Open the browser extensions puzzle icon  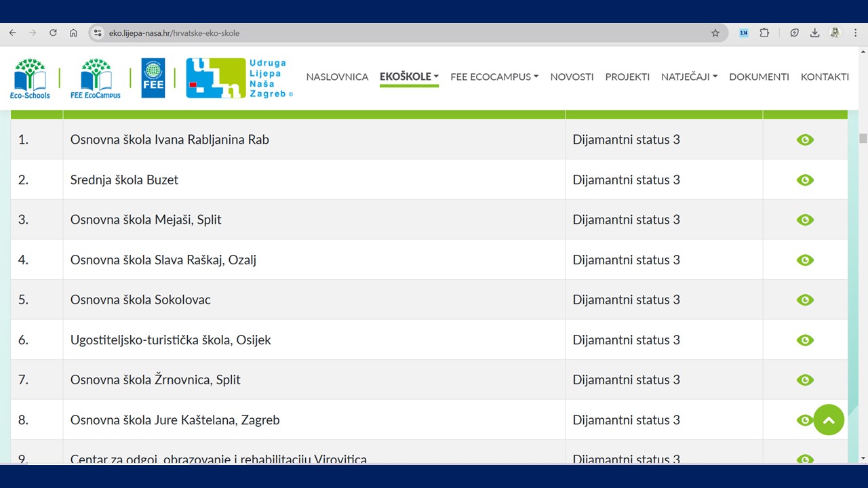click(764, 33)
